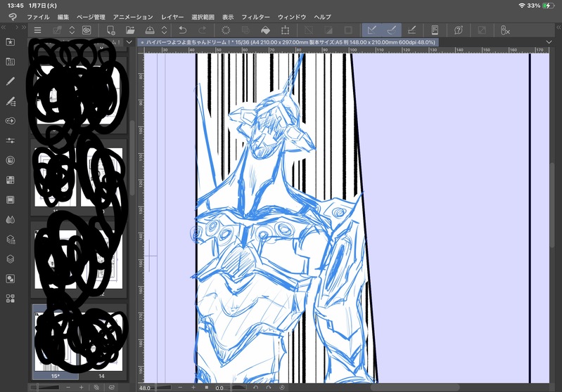562x392 pixels.
Task: Reset canvas rotation in bottom bar
Action: [x=282, y=387]
